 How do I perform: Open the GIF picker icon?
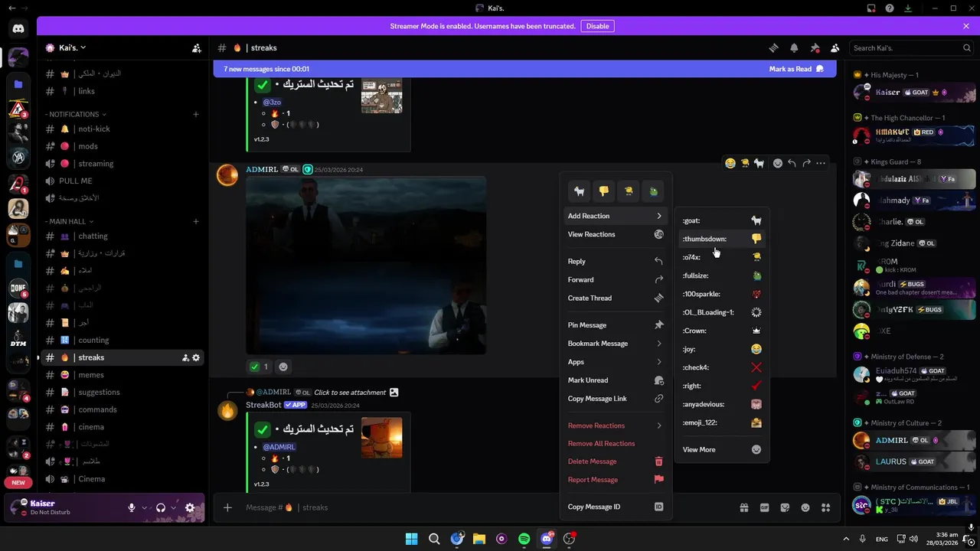point(764,507)
